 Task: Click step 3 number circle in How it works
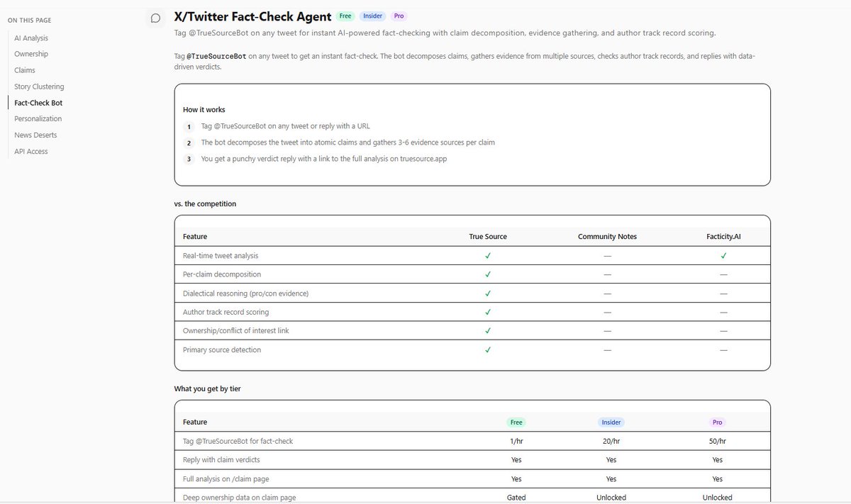tap(189, 159)
